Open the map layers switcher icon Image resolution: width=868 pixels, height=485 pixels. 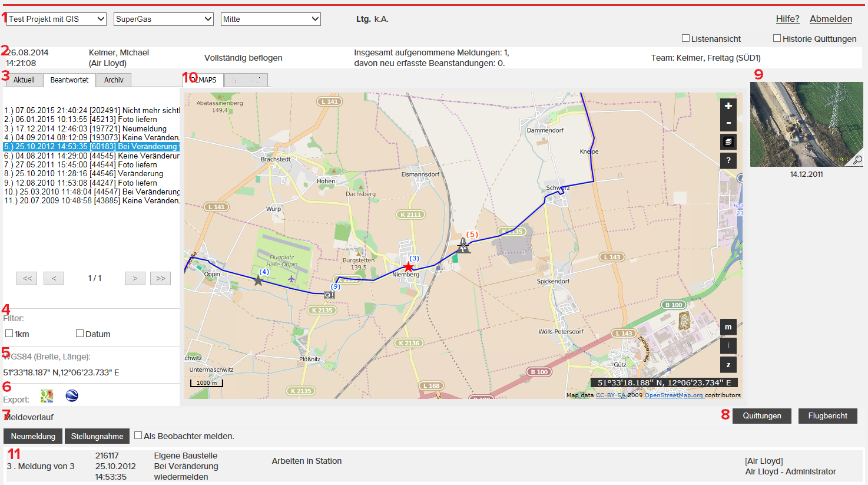click(x=728, y=142)
